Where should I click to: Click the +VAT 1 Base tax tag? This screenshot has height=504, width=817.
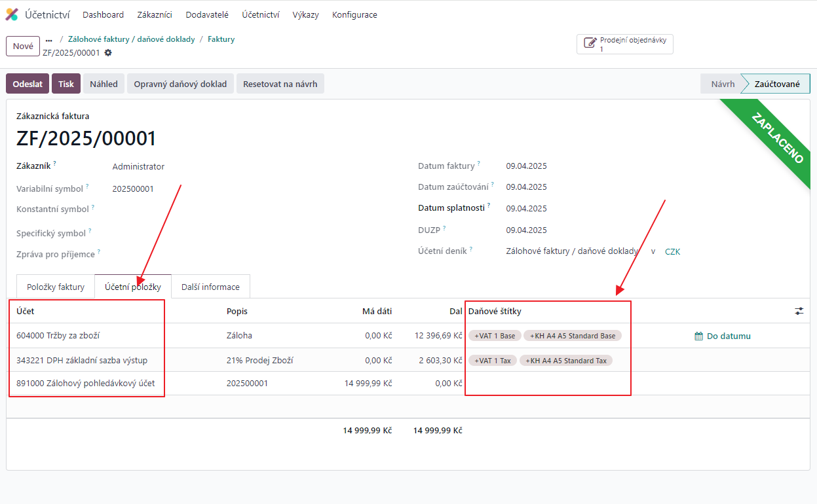tap(495, 336)
